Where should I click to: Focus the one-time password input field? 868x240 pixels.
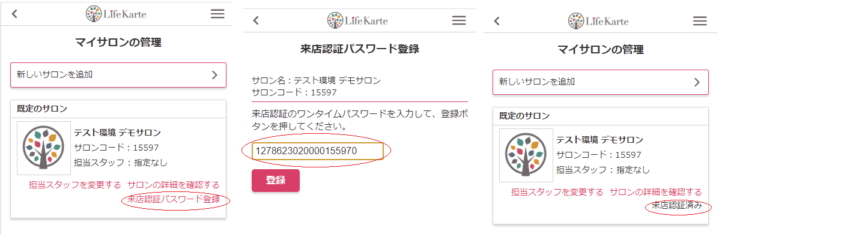pos(317,151)
